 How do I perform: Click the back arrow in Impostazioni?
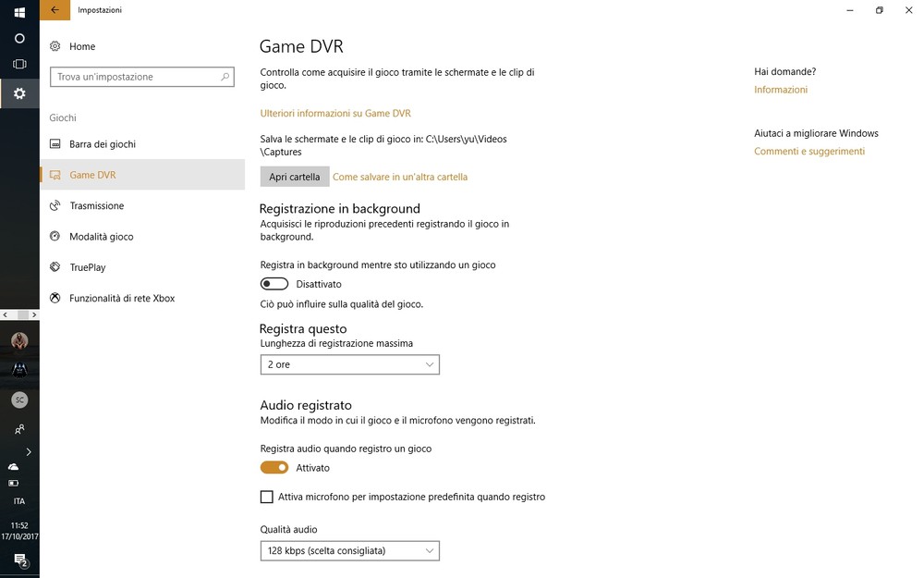(x=55, y=10)
